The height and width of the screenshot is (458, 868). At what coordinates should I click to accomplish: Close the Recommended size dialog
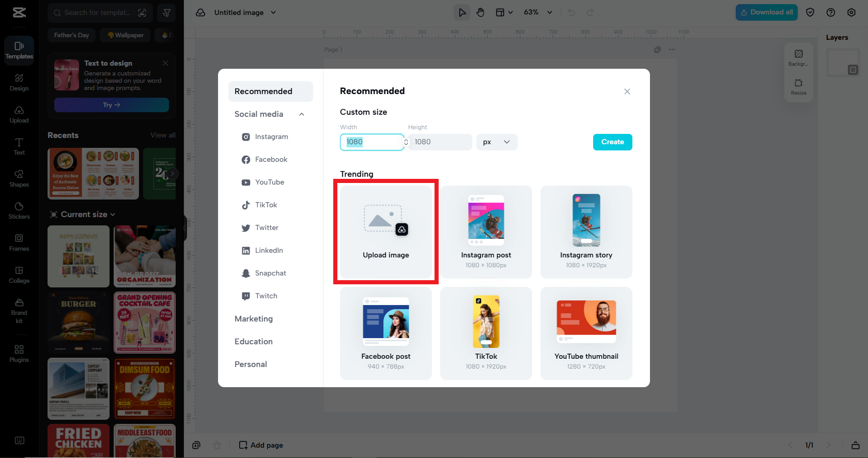coord(627,91)
